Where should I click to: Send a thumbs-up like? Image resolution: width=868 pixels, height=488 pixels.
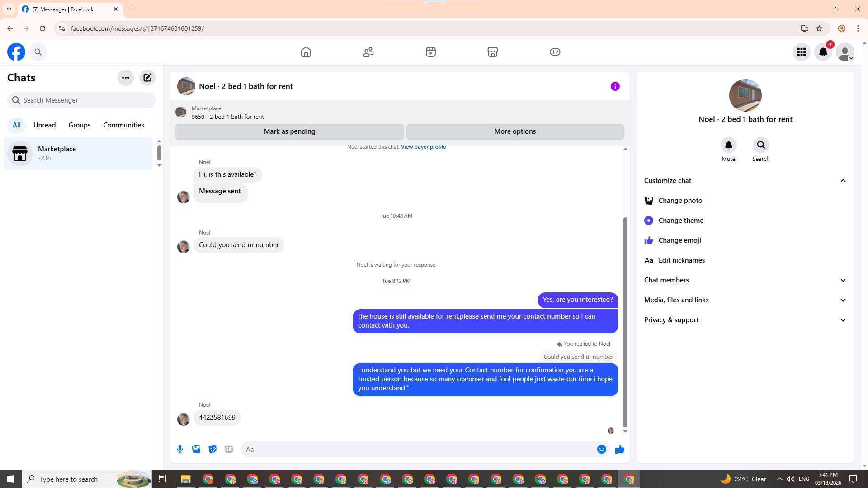pos(619,449)
